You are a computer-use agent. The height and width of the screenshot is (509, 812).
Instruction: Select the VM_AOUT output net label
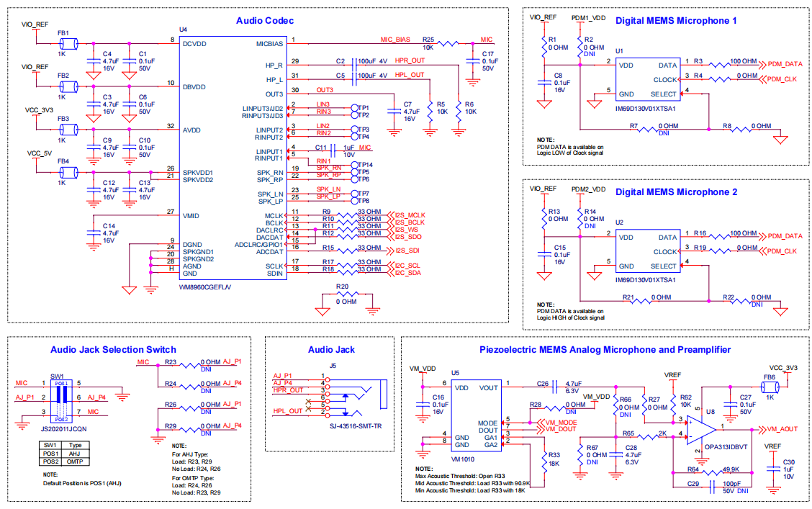(781, 429)
